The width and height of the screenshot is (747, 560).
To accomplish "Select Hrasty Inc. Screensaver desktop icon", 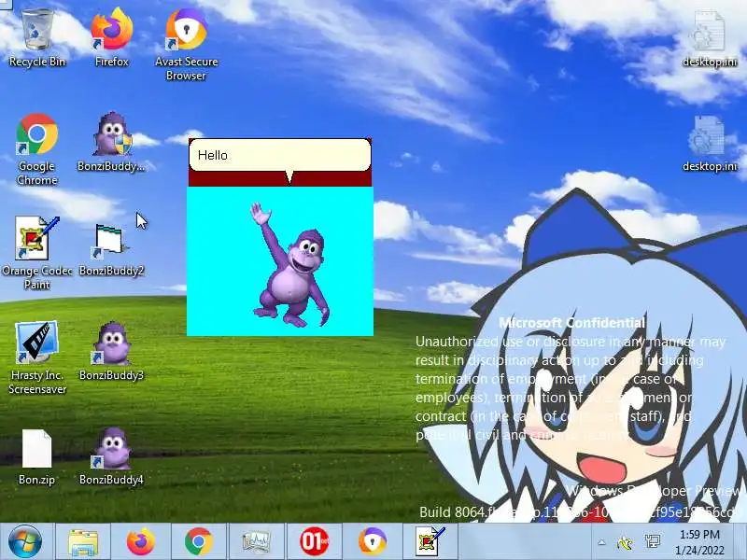I will tap(37, 357).
